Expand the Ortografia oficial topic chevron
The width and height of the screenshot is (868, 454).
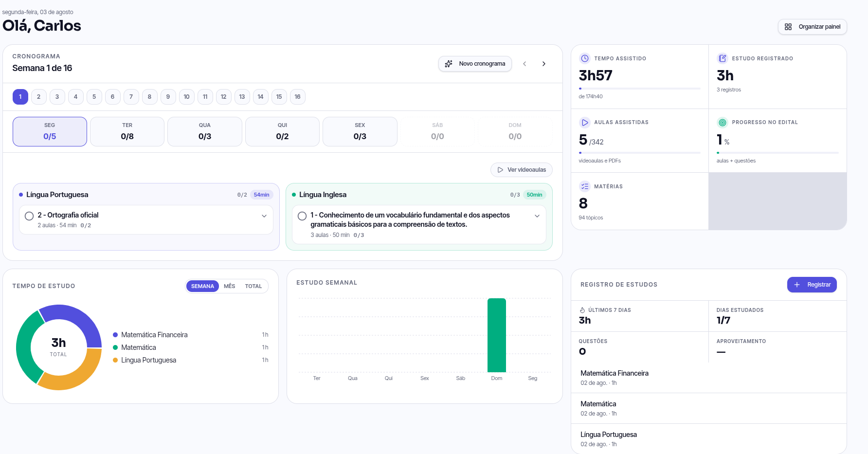(264, 216)
